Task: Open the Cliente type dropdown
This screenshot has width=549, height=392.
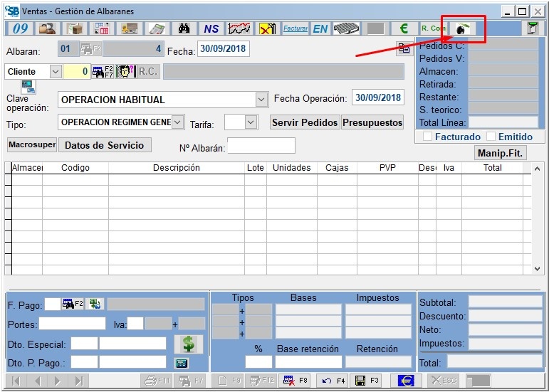Action: click(55, 72)
